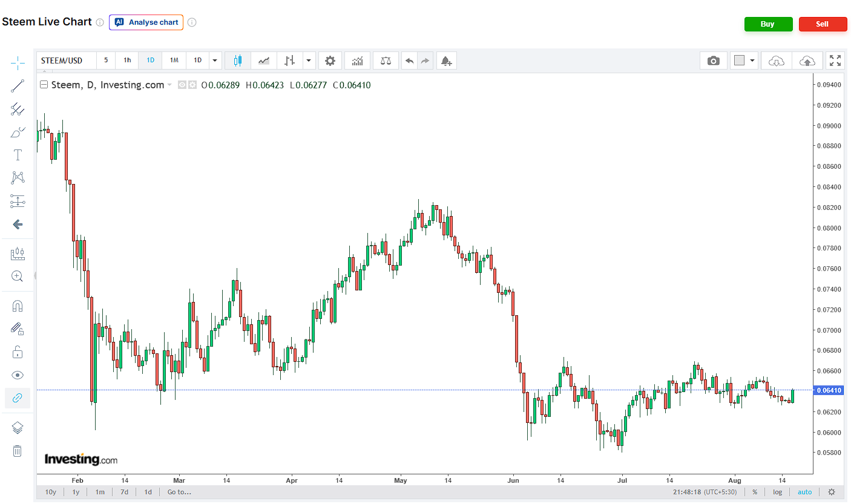Take a chart snapshot with camera icon
This screenshot has height=504, width=851.
click(714, 61)
